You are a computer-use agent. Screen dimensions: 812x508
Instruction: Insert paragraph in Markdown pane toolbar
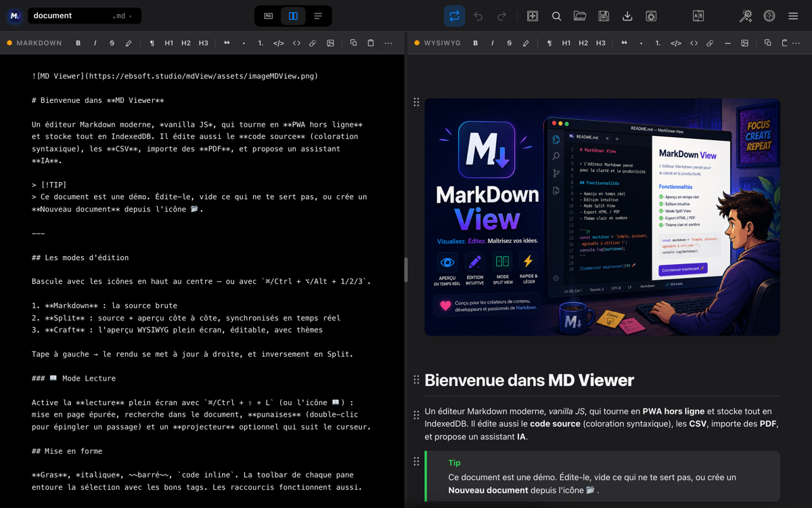(152, 43)
